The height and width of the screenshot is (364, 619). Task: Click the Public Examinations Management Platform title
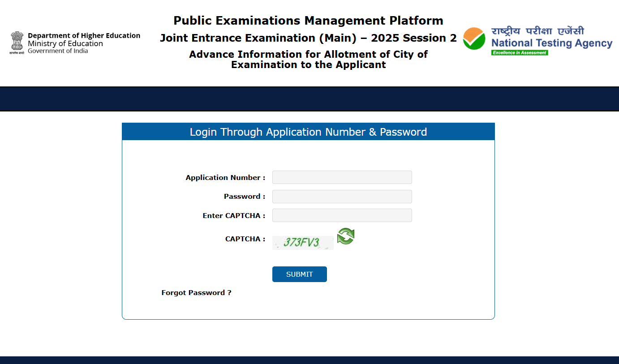pos(308,21)
